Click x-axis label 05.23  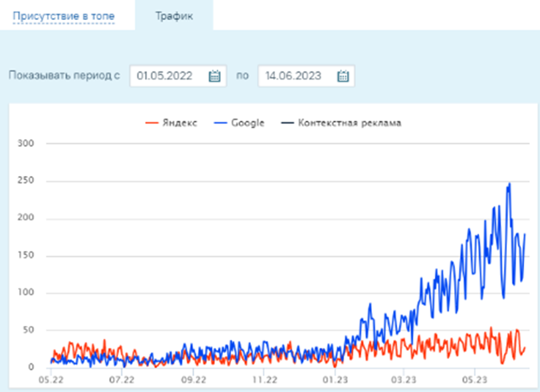(475, 380)
